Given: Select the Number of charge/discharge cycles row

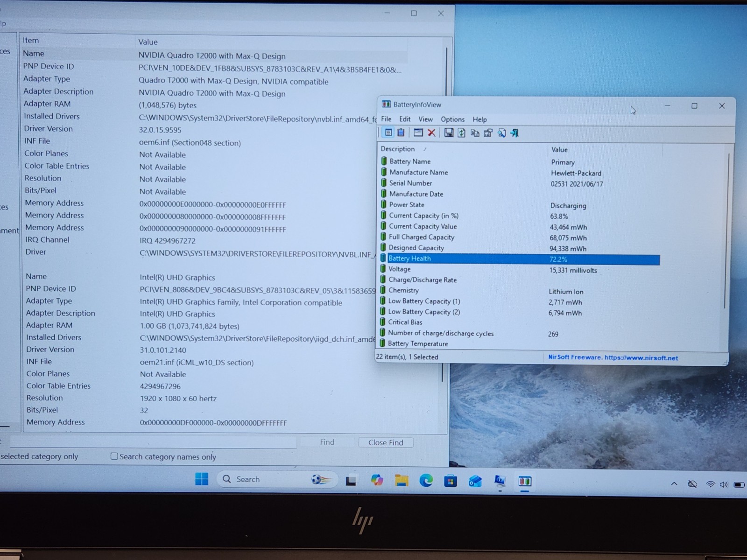Looking at the screenshot, I should 520,333.
